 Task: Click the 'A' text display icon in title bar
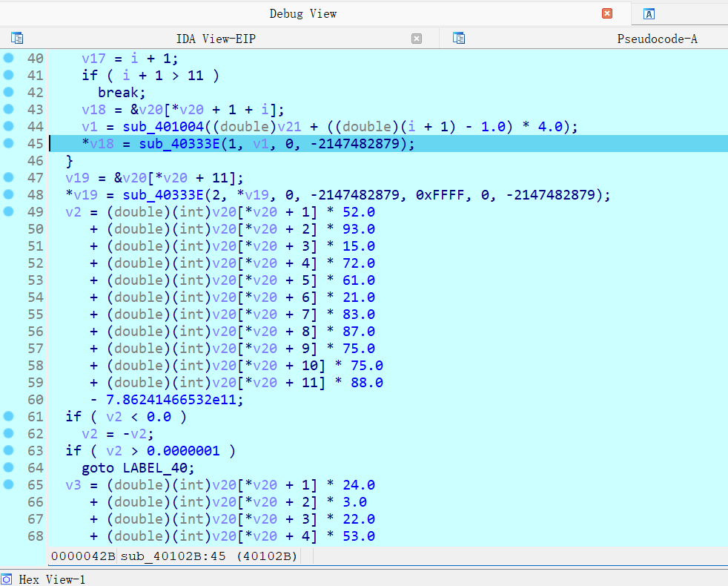[649, 13]
